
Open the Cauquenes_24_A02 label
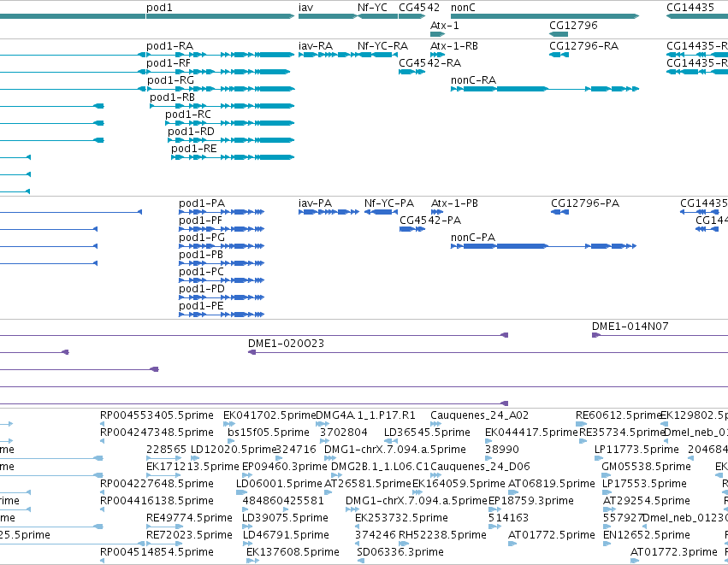pyautogui.click(x=480, y=415)
